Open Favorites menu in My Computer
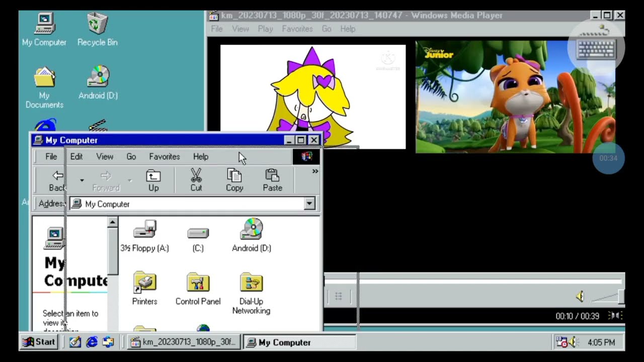The height and width of the screenshot is (362, 644). (x=165, y=156)
